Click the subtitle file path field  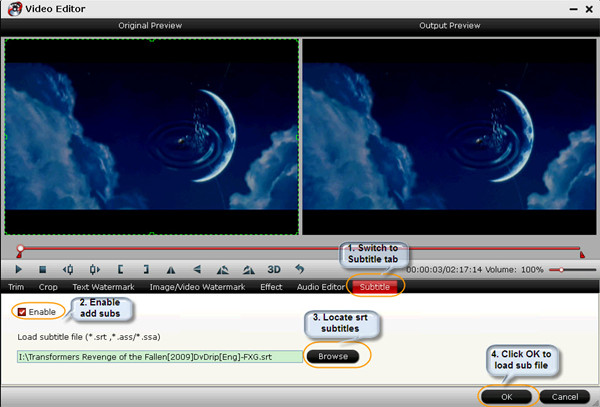(160, 357)
